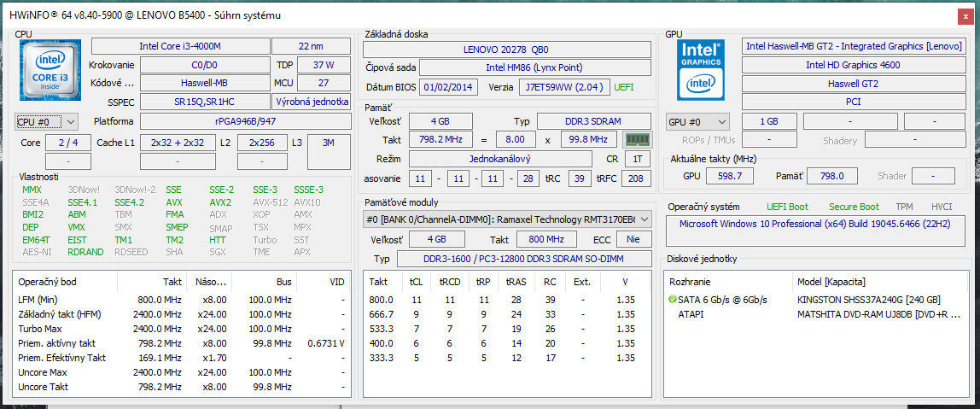Viewport: 980px width, 409px height.
Task: Click the green SATA status check icon
Action: click(673, 300)
